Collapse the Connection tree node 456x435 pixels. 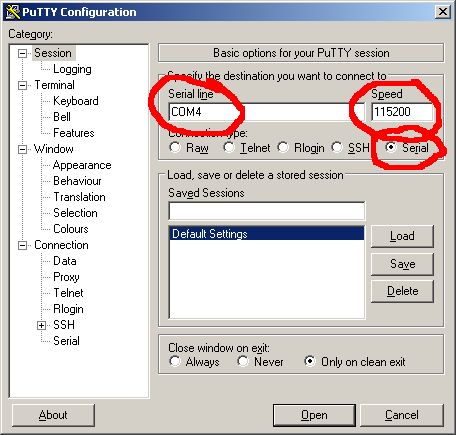(22, 246)
